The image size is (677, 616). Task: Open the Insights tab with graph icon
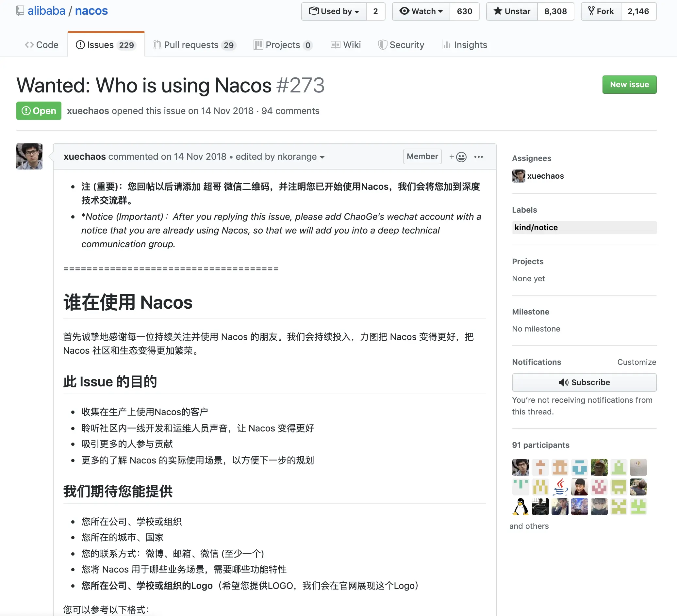tap(464, 45)
